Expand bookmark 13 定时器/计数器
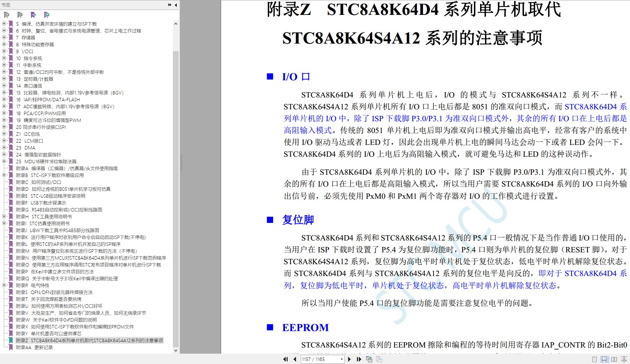 [x=4, y=79]
